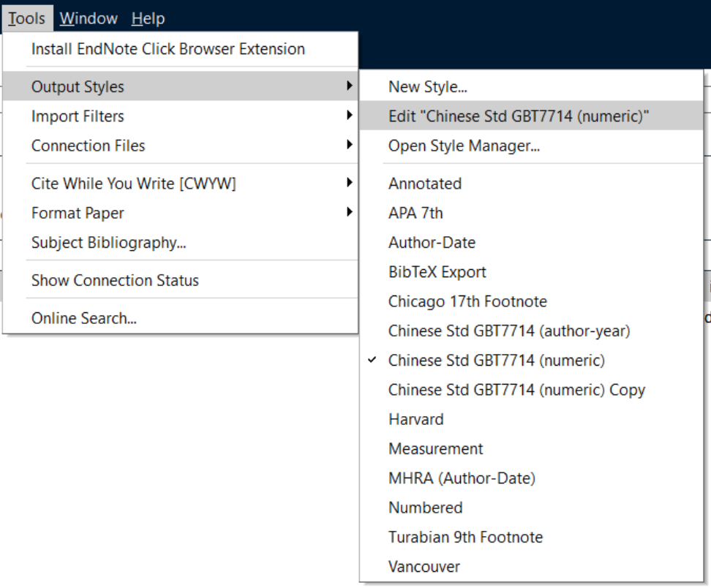Expand Cite While You Write submenu
711x588 pixels.
[x=180, y=183]
